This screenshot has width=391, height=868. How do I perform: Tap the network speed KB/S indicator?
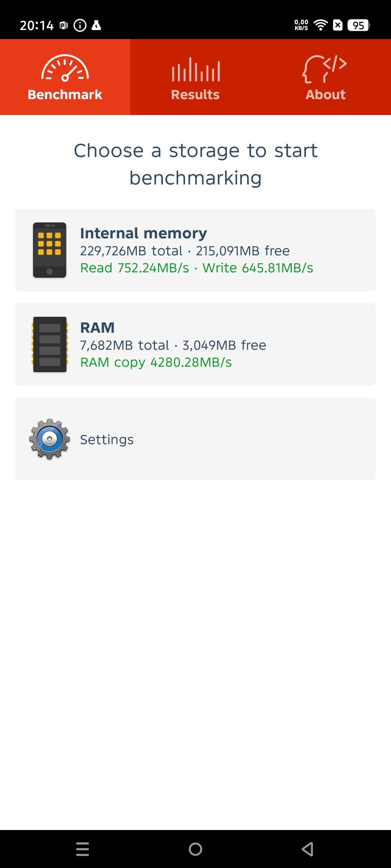pyautogui.click(x=301, y=25)
